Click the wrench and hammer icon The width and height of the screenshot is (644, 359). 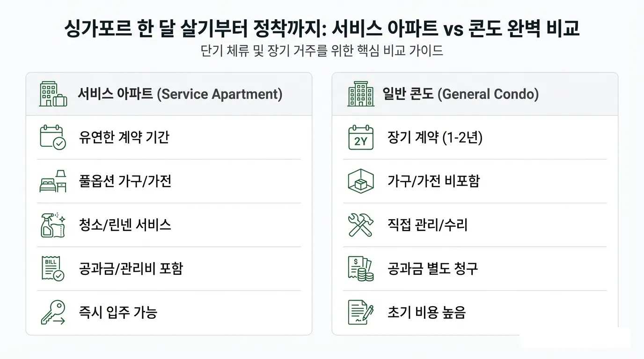(x=361, y=225)
